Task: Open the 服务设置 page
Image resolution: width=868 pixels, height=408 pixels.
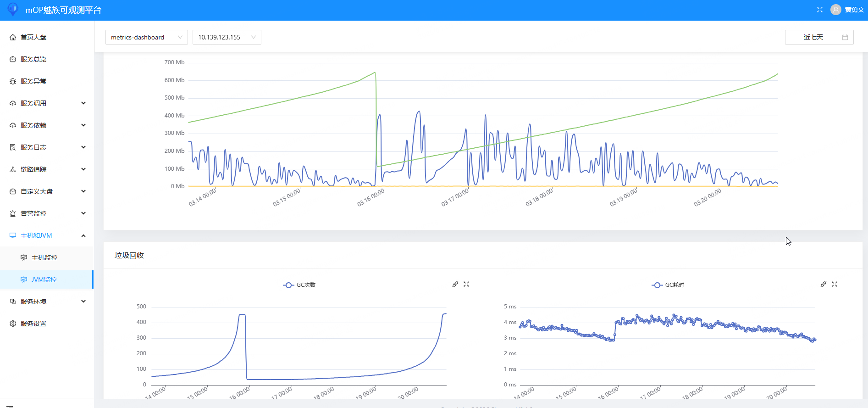Action: point(33,324)
